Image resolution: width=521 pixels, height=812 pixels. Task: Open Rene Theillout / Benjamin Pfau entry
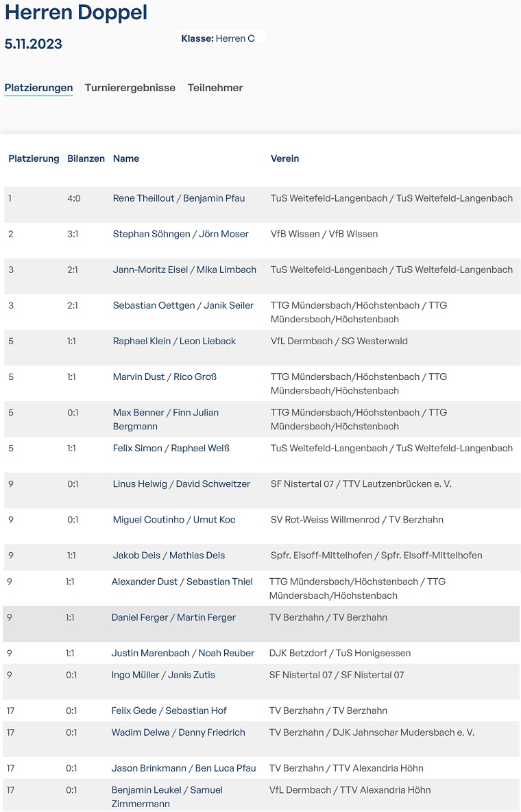[178, 198]
